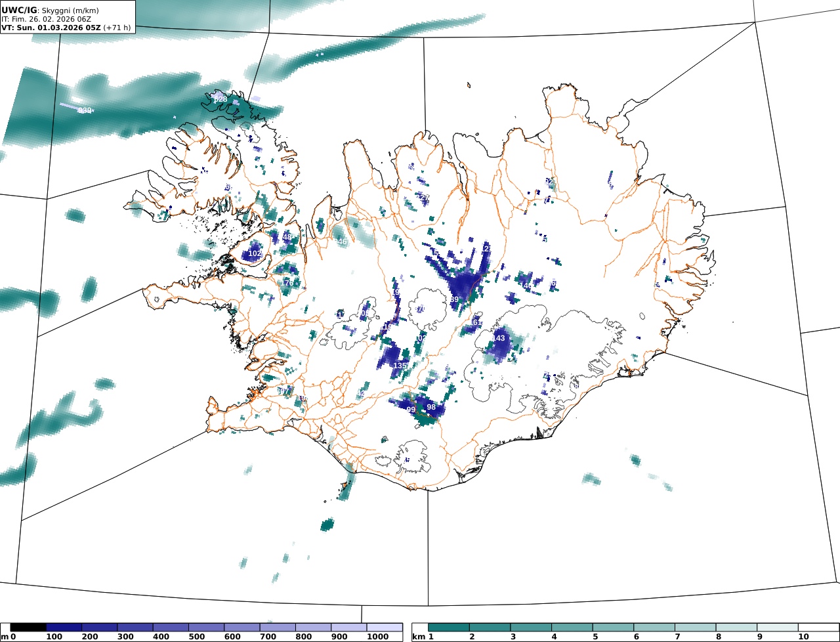
Task: Click the '102' visibility value on the map
Action: tap(255, 253)
